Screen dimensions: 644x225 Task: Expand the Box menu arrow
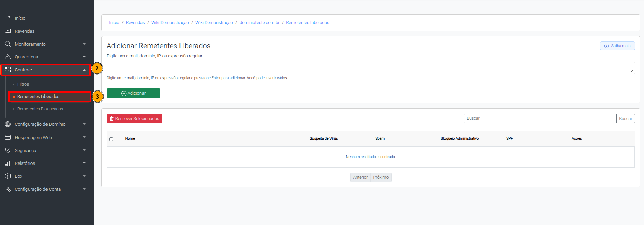[84, 176]
